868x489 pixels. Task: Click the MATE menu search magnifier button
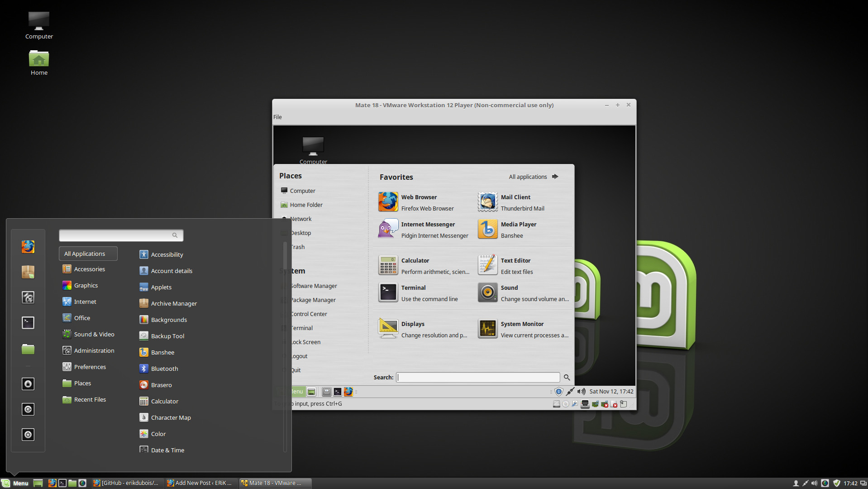567,377
